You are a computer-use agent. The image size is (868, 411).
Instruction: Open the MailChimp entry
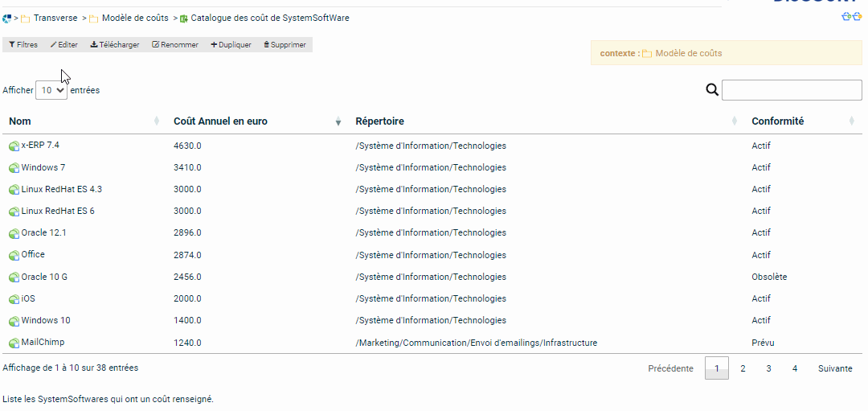point(43,342)
